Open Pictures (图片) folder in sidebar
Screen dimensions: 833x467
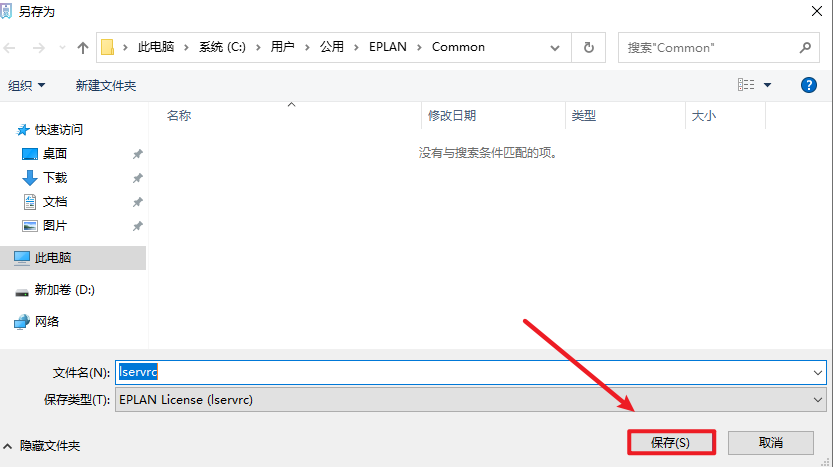click(54, 226)
